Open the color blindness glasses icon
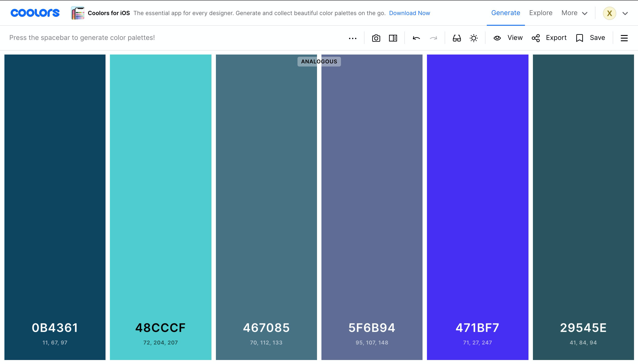This screenshot has width=638, height=364. tap(456, 38)
